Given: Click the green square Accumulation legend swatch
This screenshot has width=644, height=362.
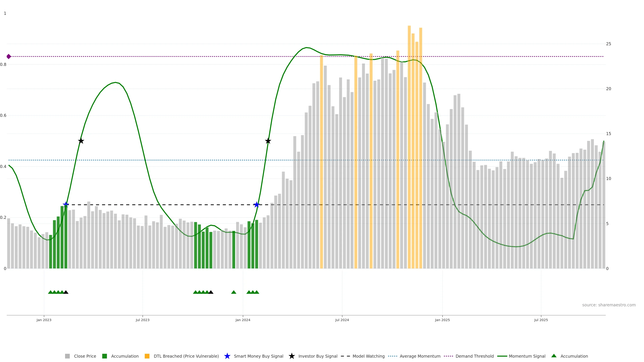Looking at the screenshot, I should point(104,356).
